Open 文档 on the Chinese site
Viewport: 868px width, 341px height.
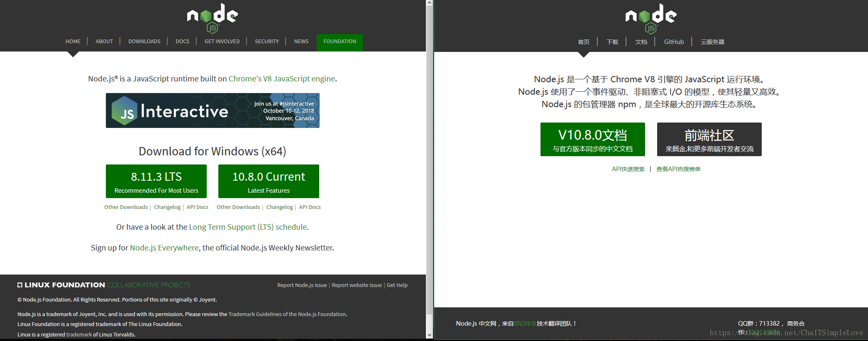pyautogui.click(x=641, y=42)
